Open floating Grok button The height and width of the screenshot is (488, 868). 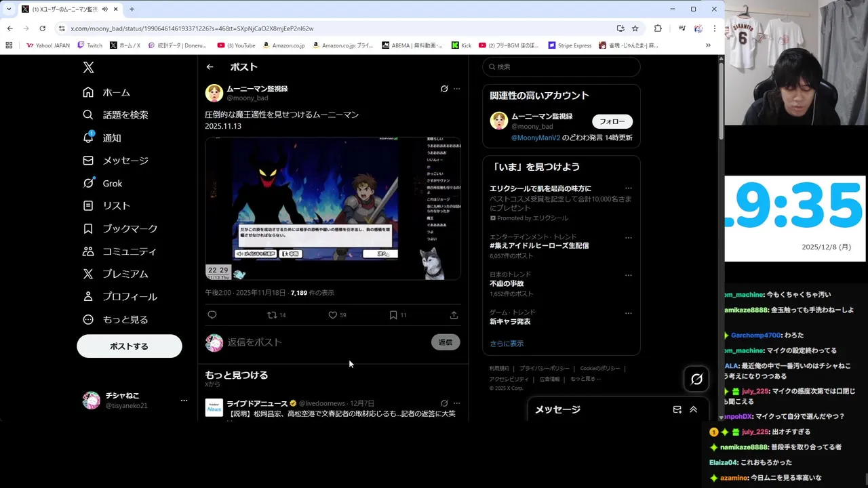[x=696, y=380]
